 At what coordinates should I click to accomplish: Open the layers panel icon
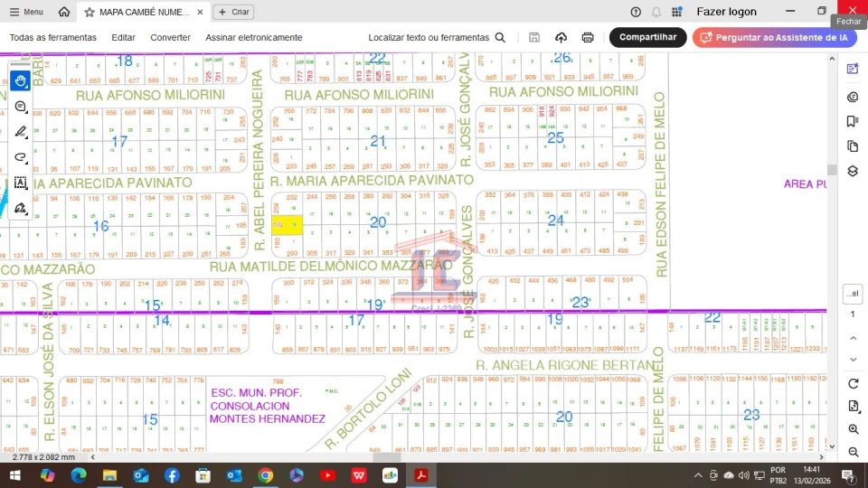click(x=853, y=171)
